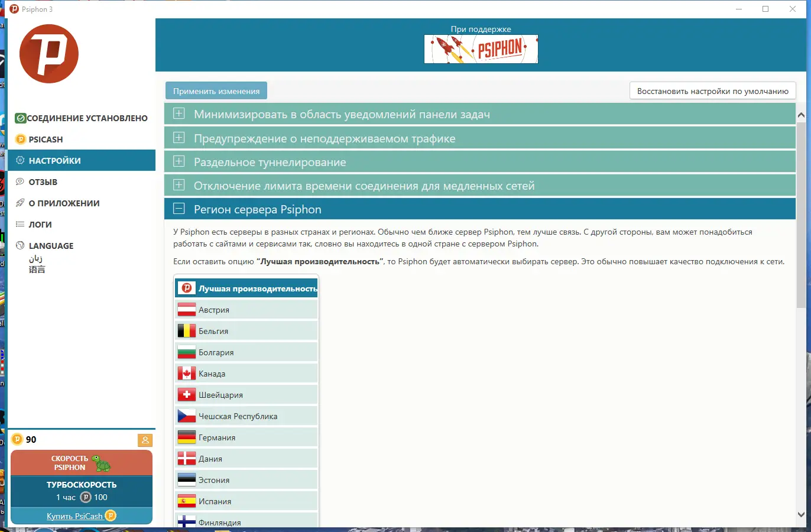Image resolution: width=811 pixels, height=532 pixels.
Task: Buy 'Турбоскорость' 1 час for 100
Action: (82, 491)
